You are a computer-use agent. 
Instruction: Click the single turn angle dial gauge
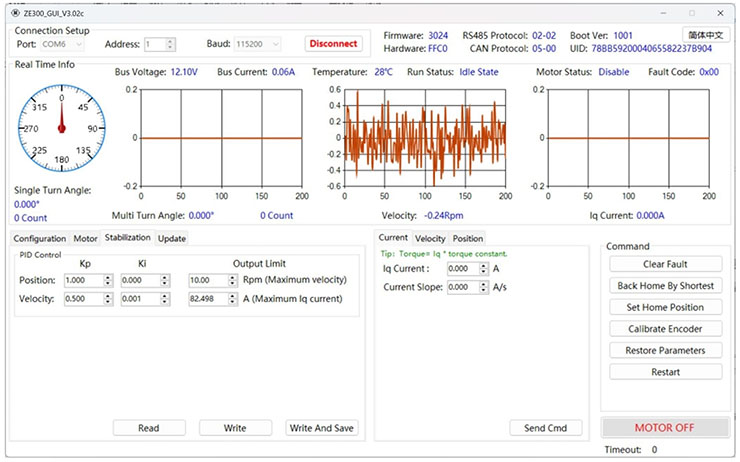[61, 128]
